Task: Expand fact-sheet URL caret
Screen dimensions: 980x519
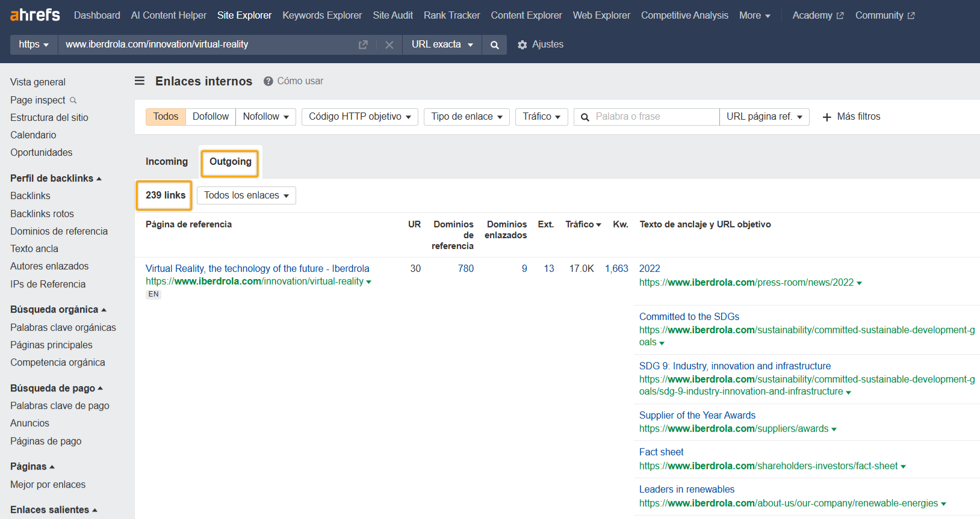Action: 903,467
